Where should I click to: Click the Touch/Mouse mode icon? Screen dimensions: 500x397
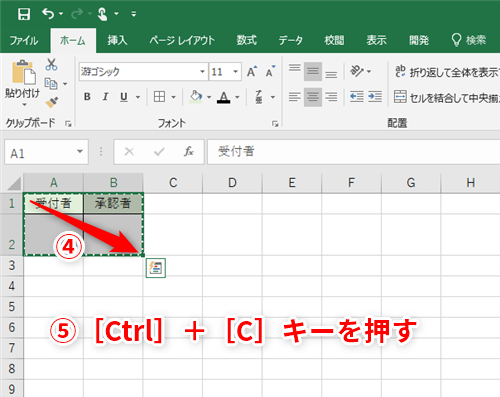[103, 14]
